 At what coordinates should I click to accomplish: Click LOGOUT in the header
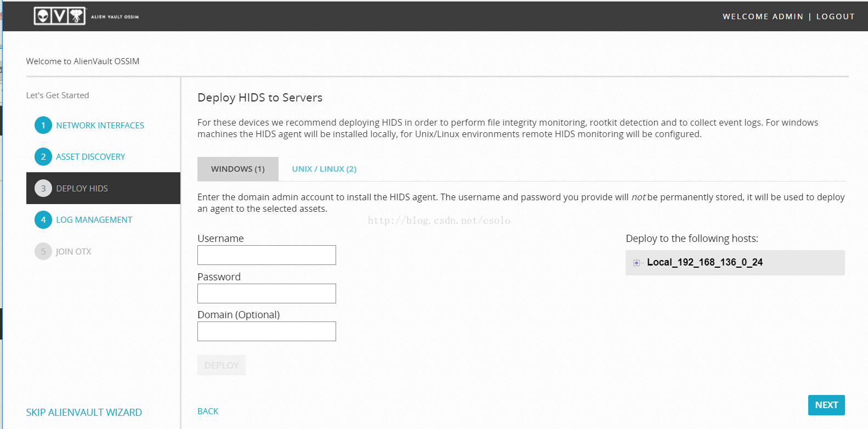(835, 16)
